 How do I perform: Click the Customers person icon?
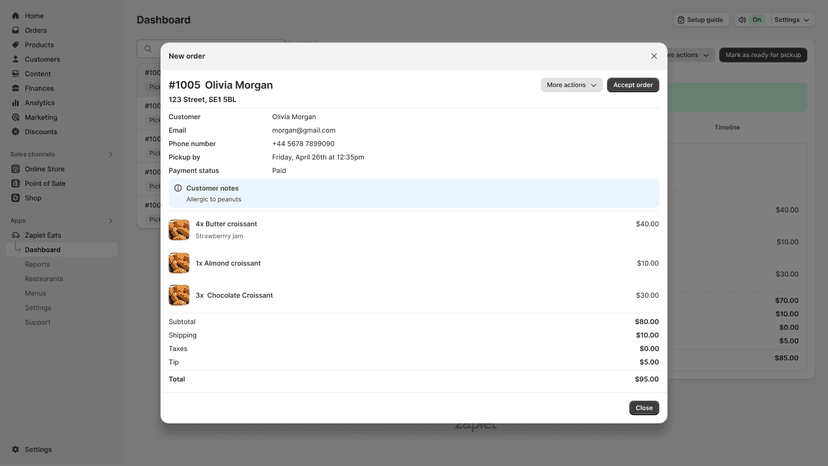pyautogui.click(x=15, y=59)
